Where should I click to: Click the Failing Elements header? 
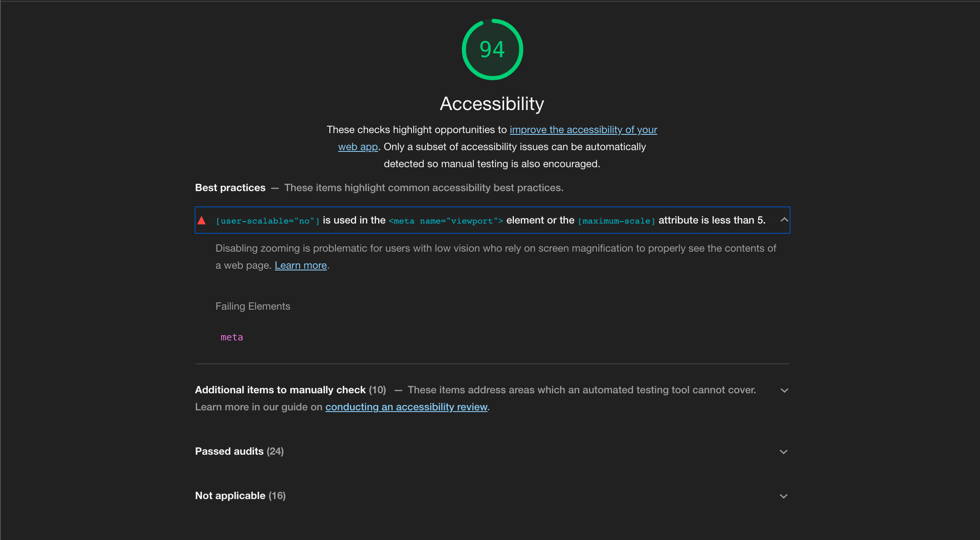[x=253, y=306]
